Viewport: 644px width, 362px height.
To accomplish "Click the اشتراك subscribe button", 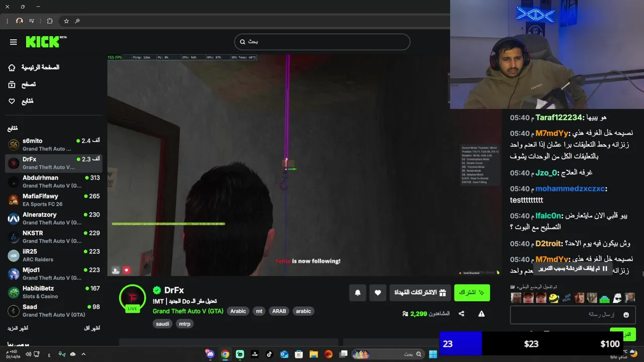I will 472,293.
